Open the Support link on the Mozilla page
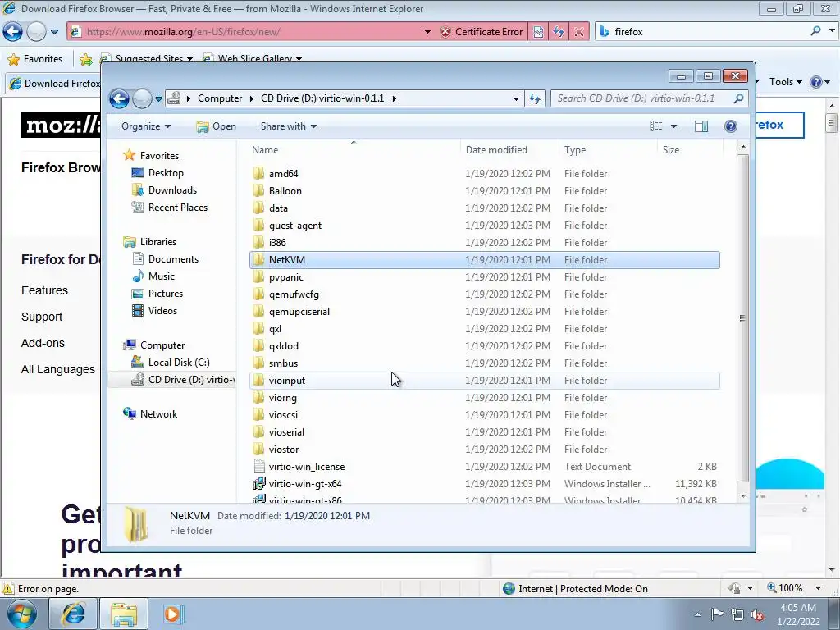Viewport: 840px width, 630px height. [41, 317]
